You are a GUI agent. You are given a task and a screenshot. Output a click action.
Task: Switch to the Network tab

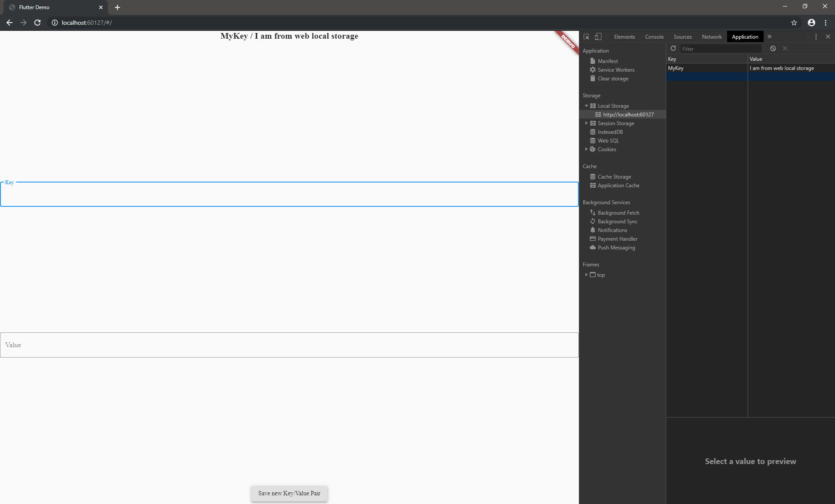click(x=711, y=37)
